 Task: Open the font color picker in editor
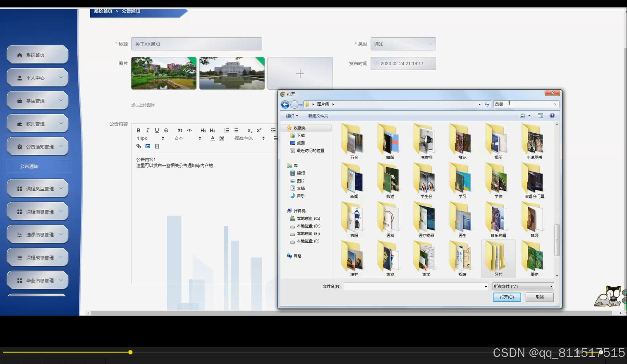213,138
